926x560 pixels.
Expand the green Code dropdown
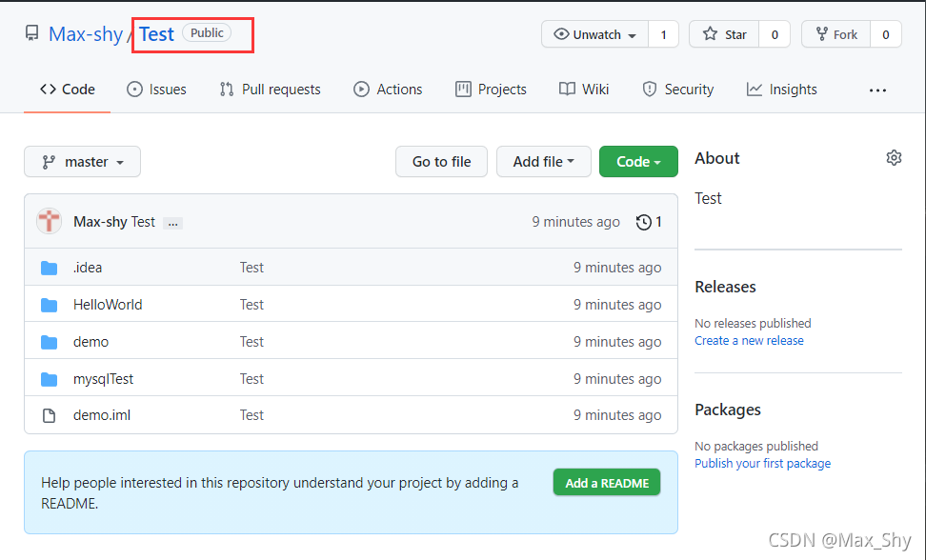pyautogui.click(x=638, y=162)
